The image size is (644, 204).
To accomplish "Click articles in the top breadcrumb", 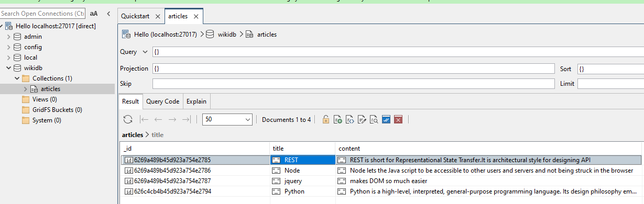I will 267,35.
